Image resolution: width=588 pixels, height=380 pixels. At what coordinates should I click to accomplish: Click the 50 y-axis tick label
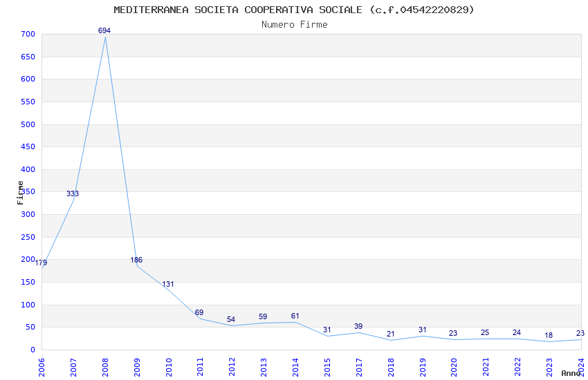pyautogui.click(x=30, y=327)
